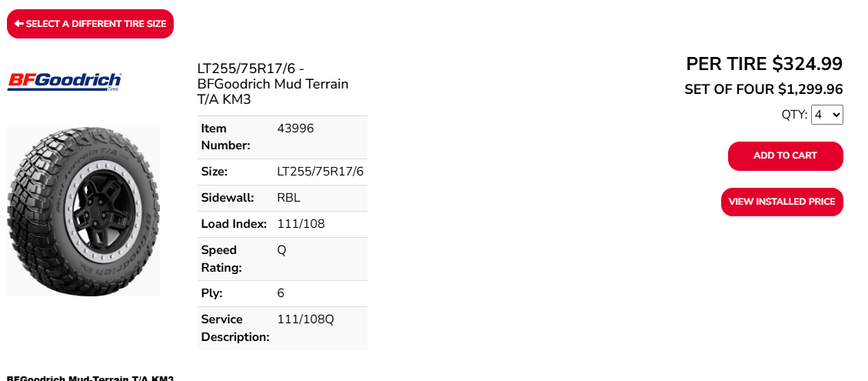868x381 pixels.
Task: Click the BFGoodrich brand logo
Action: pos(65,82)
